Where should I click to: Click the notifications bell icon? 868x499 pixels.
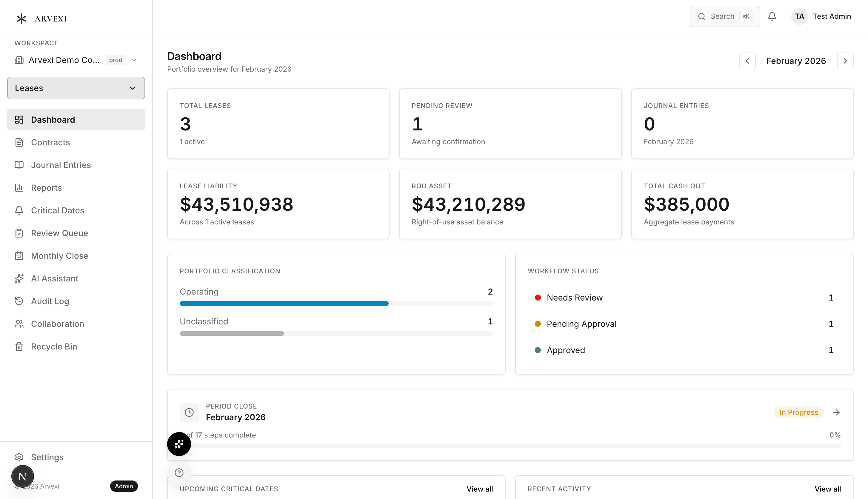(x=772, y=16)
